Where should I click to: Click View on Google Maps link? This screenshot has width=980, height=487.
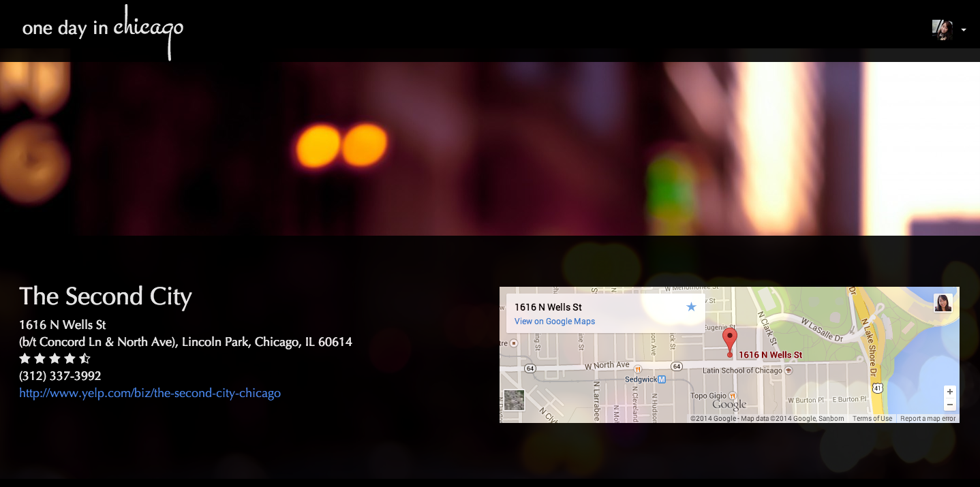pyautogui.click(x=555, y=321)
